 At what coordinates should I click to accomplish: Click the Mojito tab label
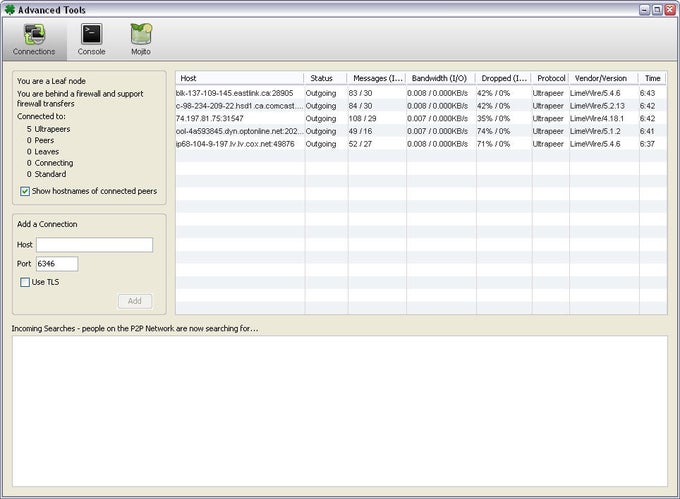pyautogui.click(x=141, y=52)
